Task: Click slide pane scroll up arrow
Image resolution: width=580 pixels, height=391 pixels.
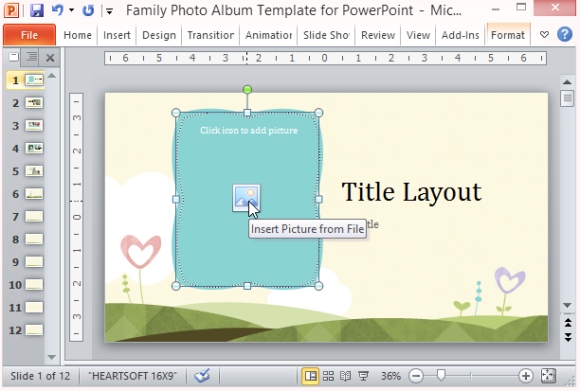Action: [x=52, y=76]
